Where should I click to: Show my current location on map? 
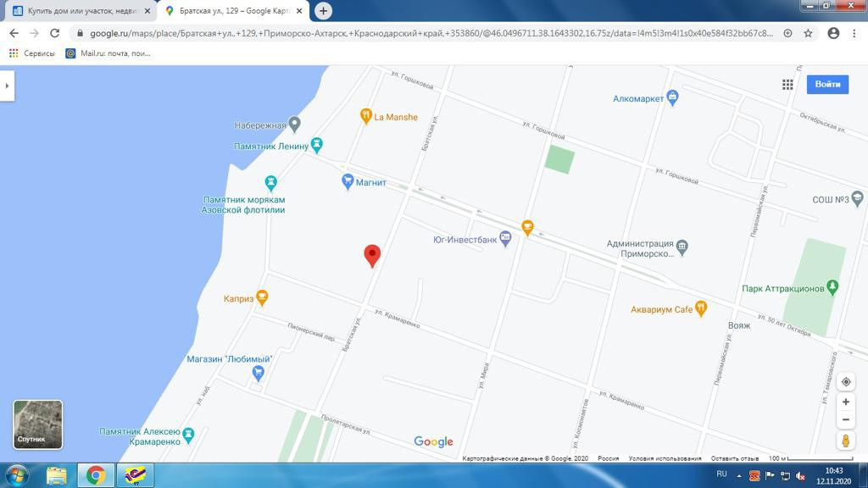845,382
